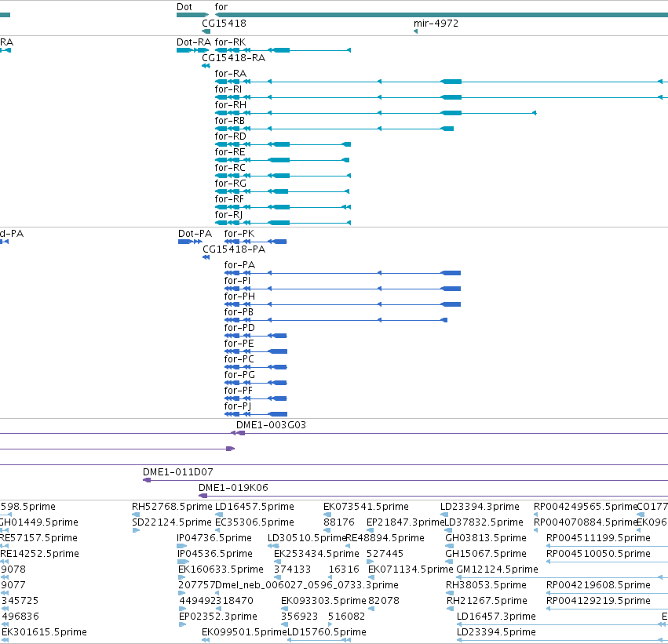Select EST label EK160633.5prime
Screen dimensions: 668x644
[x=221, y=569]
